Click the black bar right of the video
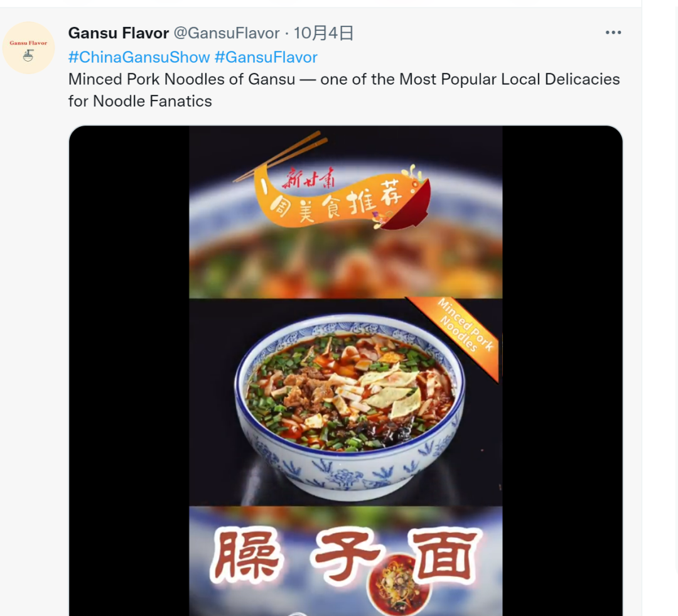Viewport: 678px width, 616px height. 562,370
